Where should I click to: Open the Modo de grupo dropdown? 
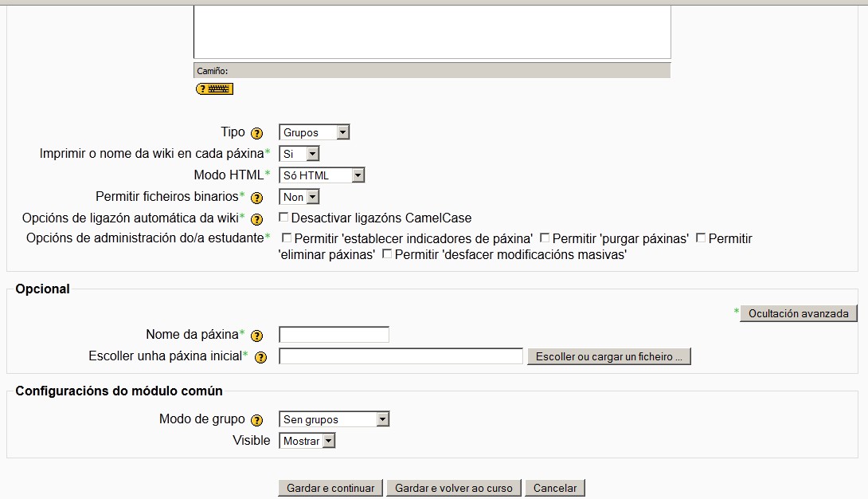(x=334, y=419)
